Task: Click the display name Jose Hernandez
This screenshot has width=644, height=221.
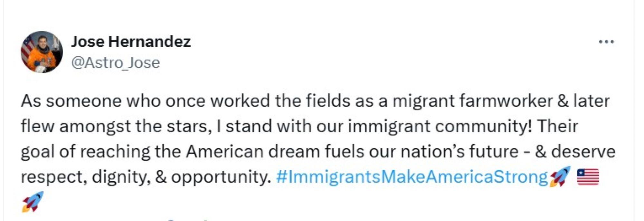Action: click(131, 41)
